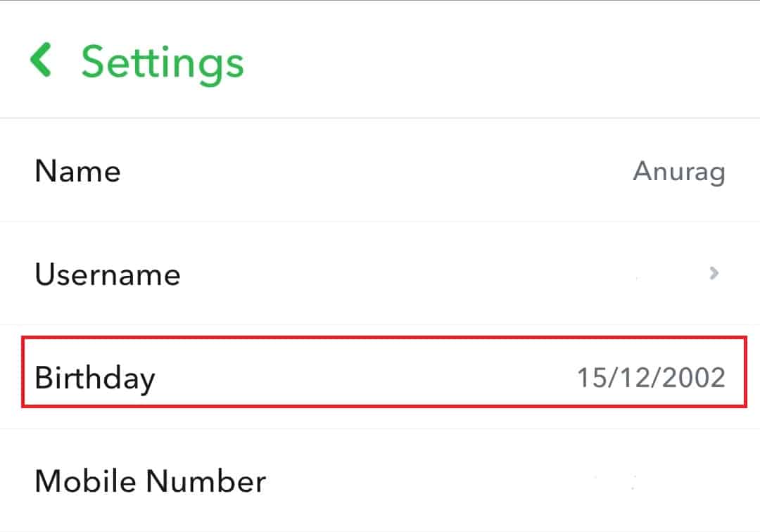760x532 pixels.
Task: Tap the Username label text
Action: 108,274
